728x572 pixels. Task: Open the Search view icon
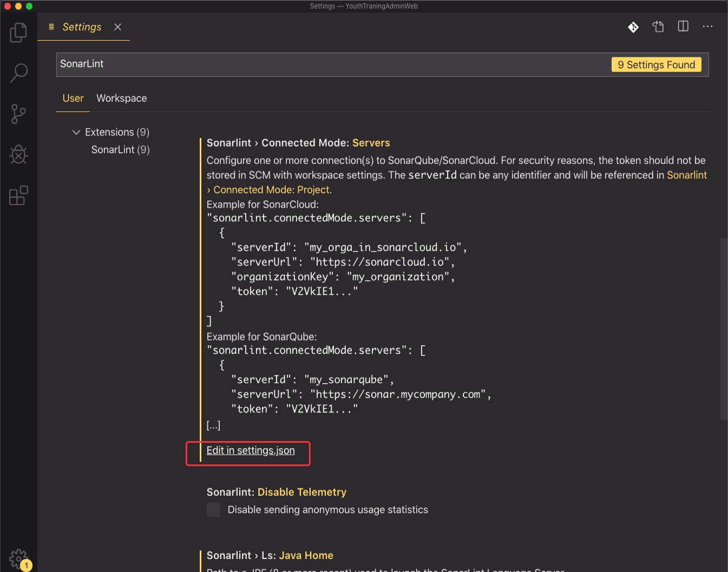tap(18, 73)
